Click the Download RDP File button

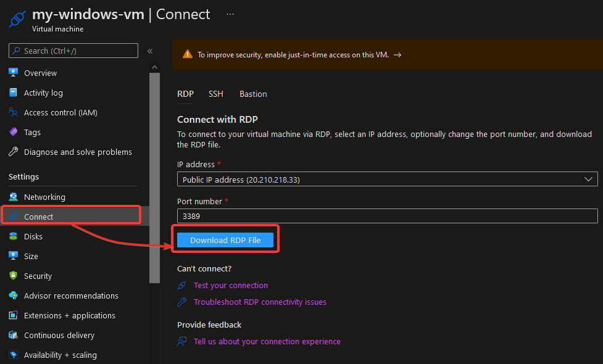tap(225, 240)
